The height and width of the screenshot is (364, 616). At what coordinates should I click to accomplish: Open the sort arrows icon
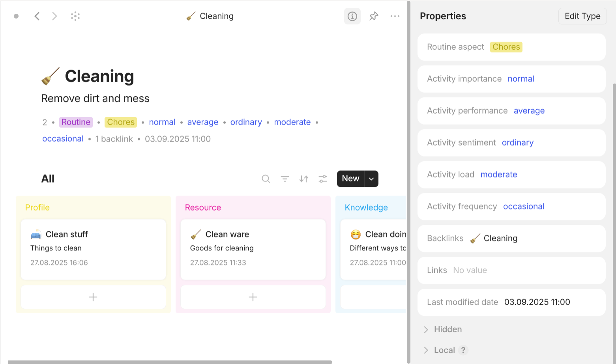click(304, 179)
